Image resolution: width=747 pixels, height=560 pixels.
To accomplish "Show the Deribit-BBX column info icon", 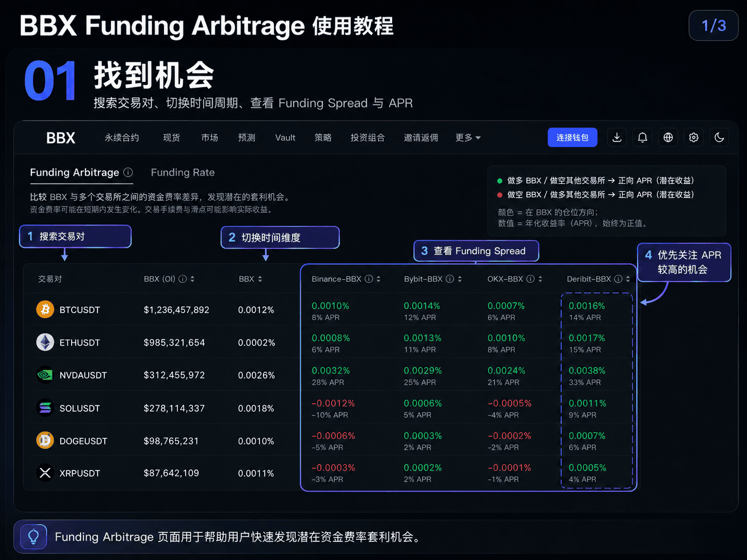I will click(618, 279).
